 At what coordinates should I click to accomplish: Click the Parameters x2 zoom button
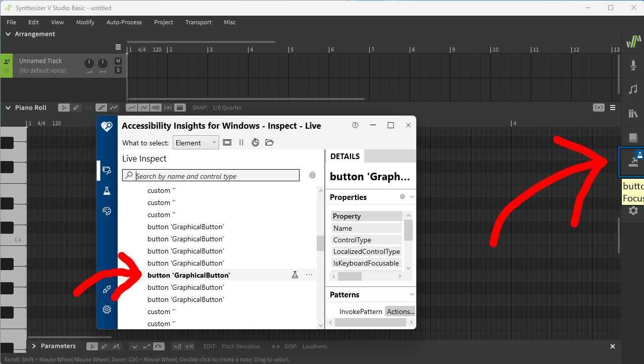177,346
